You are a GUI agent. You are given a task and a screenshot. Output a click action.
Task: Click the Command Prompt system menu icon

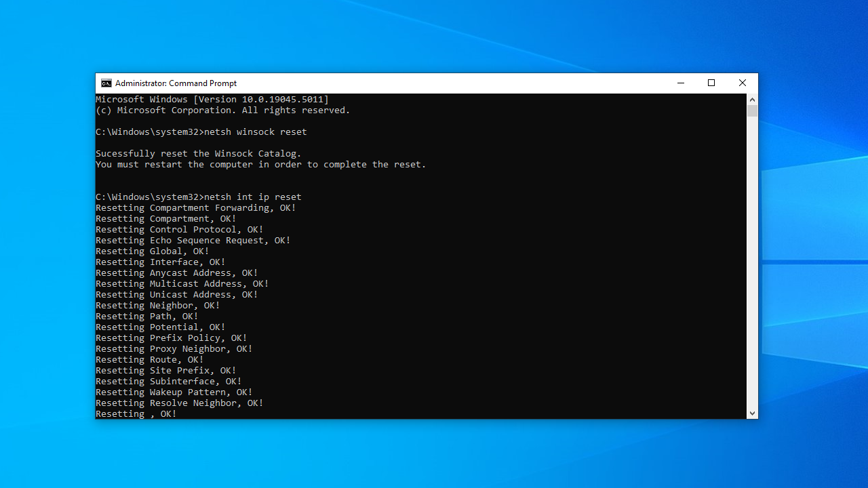point(106,83)
